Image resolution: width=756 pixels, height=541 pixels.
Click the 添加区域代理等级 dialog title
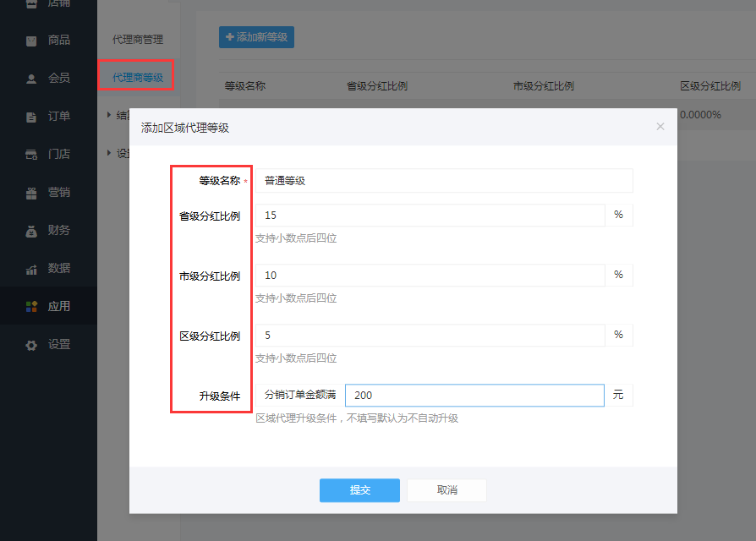click(x=185, y=128)
